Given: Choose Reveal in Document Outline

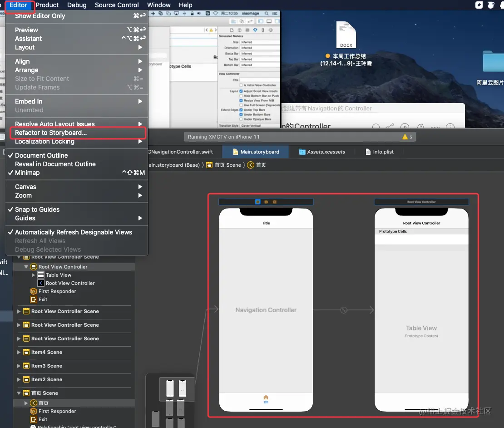Looking at the screenshot, I should coord(76,164).
